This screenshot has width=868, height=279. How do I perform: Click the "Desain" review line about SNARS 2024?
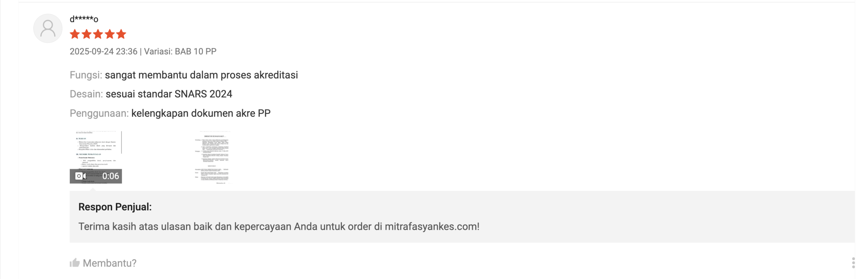(x=151, y=94)
